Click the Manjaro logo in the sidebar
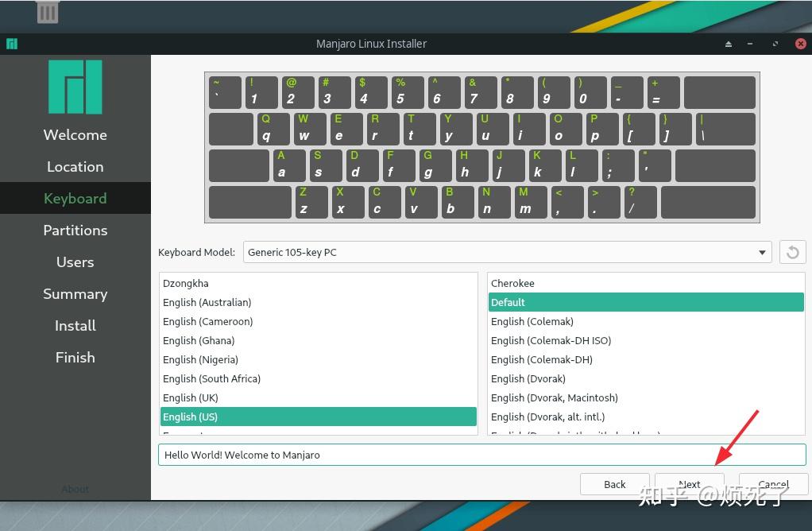Viewport: 812px width, 531px height. (75, 88)
